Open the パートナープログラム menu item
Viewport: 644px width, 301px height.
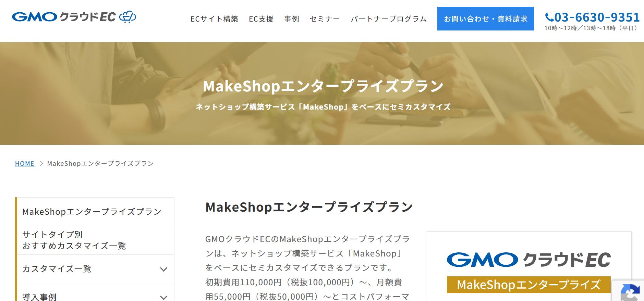[x=389, y=19]
